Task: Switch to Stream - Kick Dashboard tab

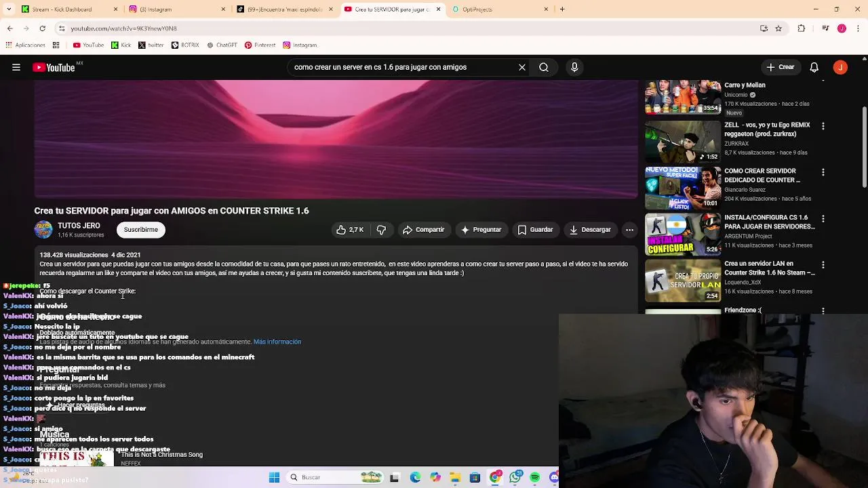Action: tap(70, 9)
